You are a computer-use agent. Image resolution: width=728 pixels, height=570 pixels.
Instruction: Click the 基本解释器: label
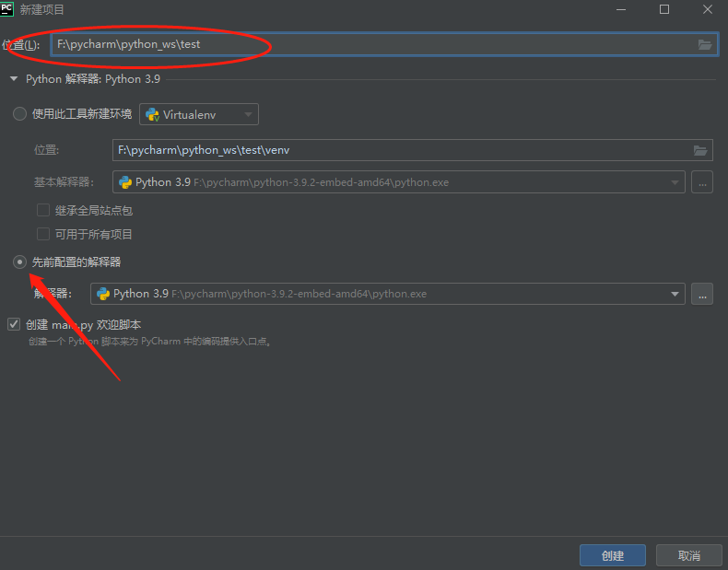65,182
